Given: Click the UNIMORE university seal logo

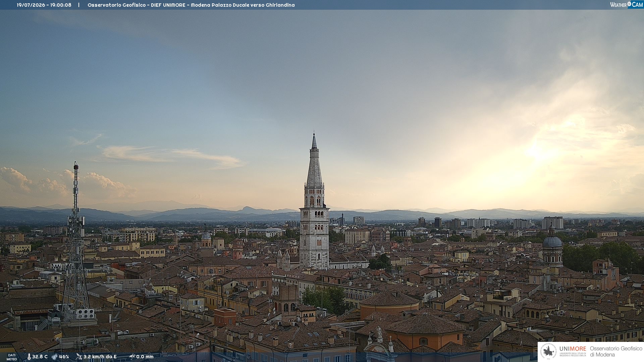Looking at the screenshot, I should (548, 352).
